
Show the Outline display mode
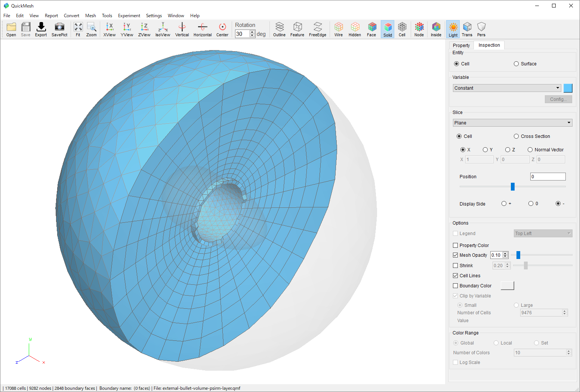pyautogui.click(x=279, y=29)
